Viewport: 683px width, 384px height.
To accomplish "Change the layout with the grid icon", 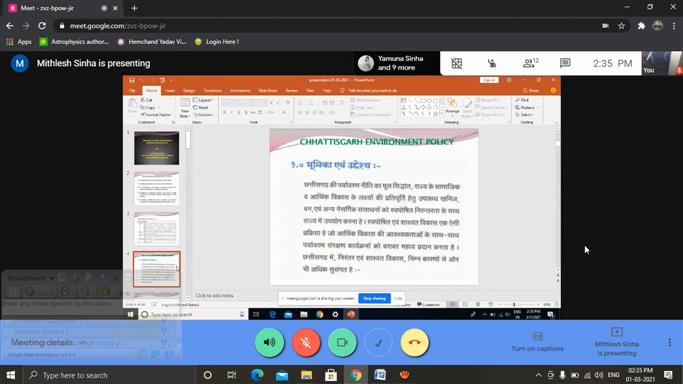I will pos(456,64).
